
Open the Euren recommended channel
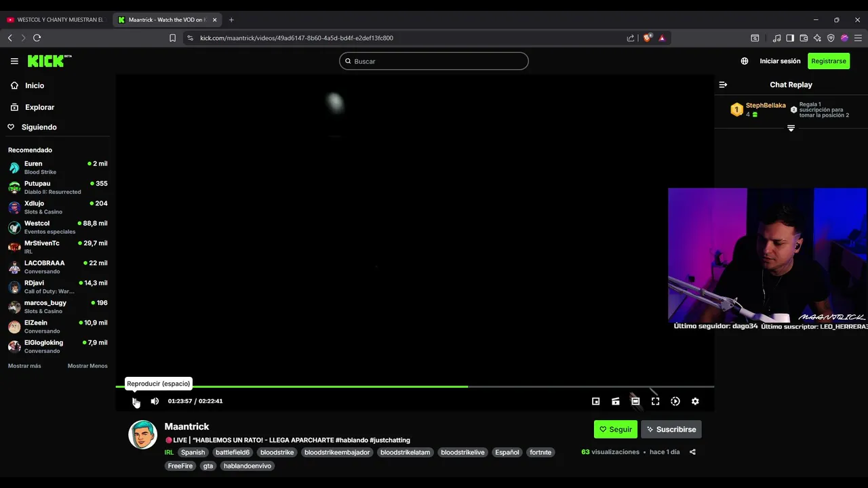[x=58, y=167]
